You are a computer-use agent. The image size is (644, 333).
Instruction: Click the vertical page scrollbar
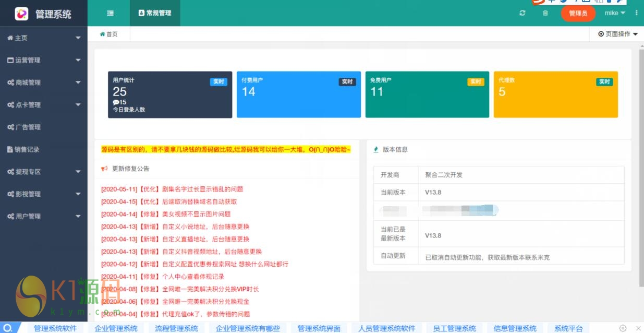[x=641, y=167]
